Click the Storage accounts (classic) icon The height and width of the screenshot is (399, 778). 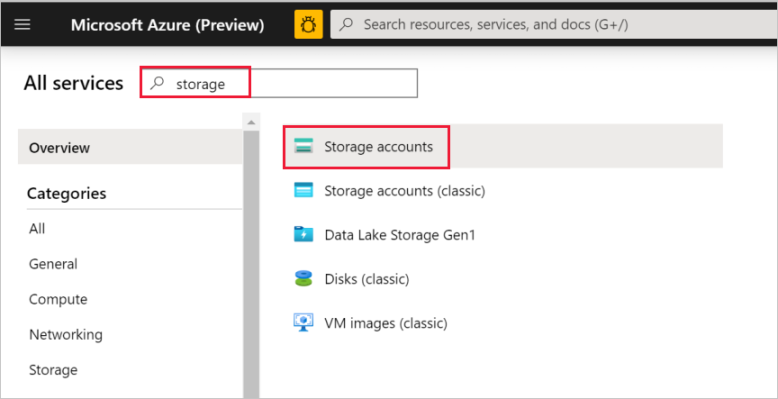303,190
